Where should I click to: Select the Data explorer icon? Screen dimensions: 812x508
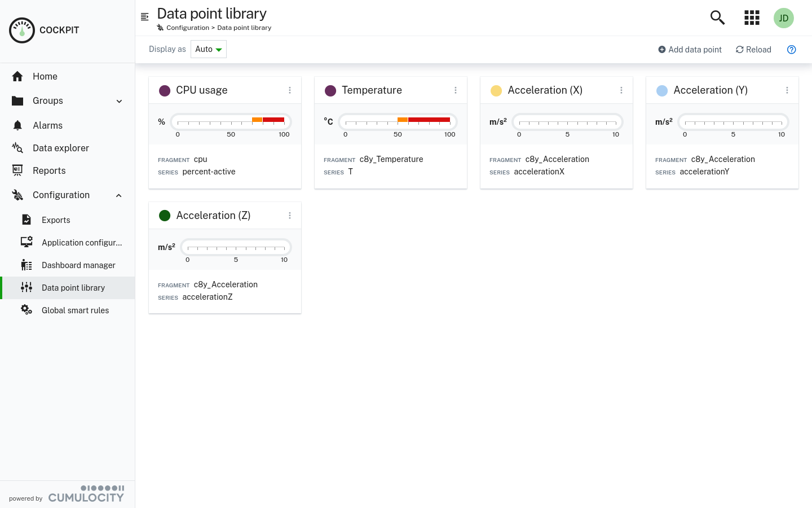(x=17, y=148)
